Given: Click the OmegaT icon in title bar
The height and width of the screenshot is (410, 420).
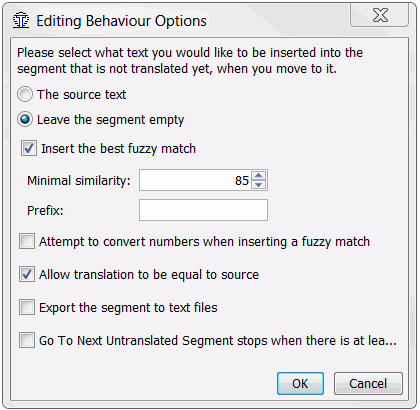Looking at the screenshot, I should (21, 21).
